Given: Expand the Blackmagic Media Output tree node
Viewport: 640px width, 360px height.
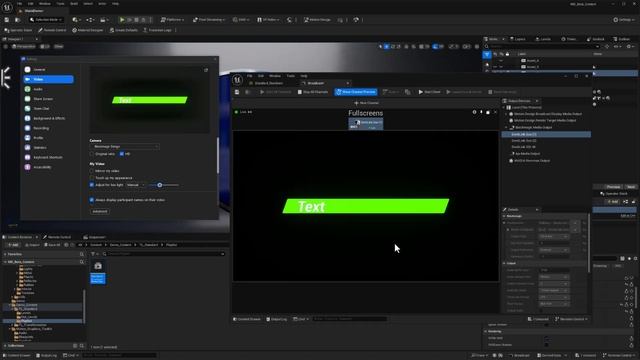Looking at the screenshot, I should 507,127.
